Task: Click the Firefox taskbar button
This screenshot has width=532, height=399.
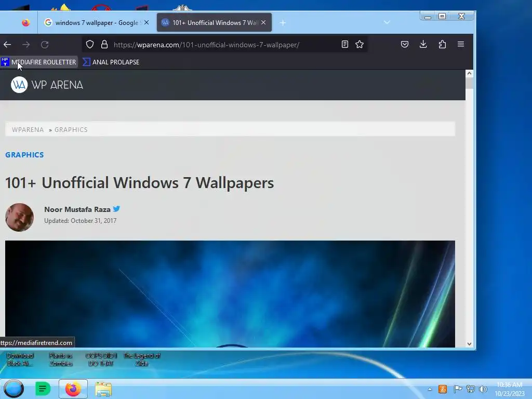Action: 73,389
